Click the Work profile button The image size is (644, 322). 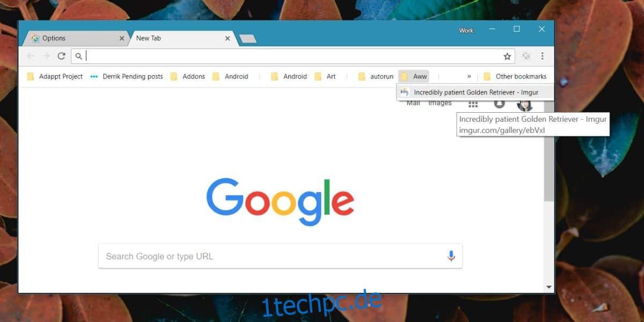pyautogui.click(x=466, y=31)
